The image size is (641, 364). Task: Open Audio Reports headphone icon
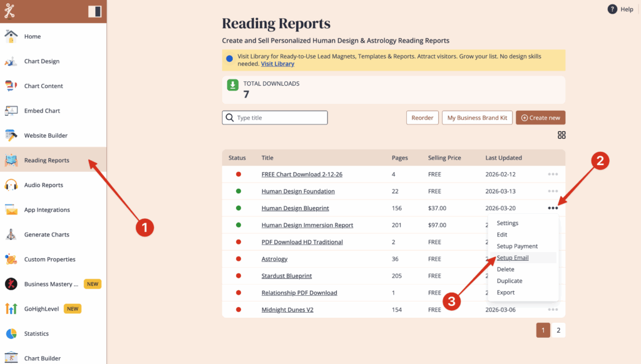click(11, 185)
